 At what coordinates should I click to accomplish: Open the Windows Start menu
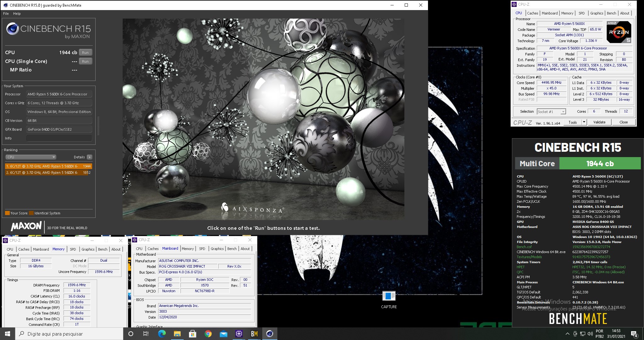pos(8,334)
